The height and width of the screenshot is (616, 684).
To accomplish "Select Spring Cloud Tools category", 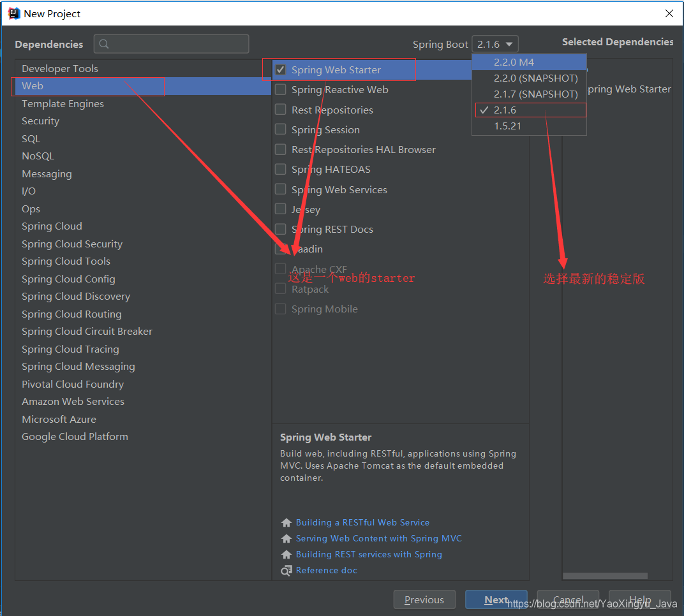I will (x=143, y=261).
